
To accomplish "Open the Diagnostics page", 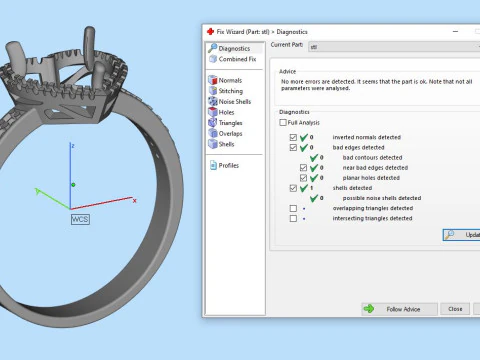I will 234,48.
